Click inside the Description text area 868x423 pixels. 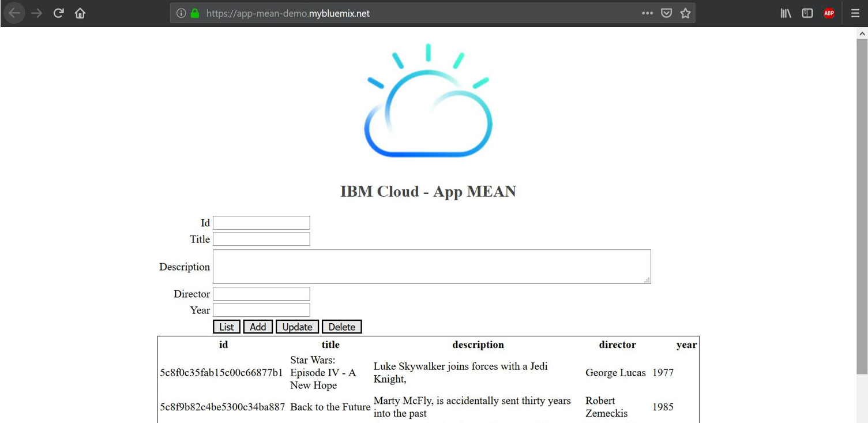coord(431,266)
